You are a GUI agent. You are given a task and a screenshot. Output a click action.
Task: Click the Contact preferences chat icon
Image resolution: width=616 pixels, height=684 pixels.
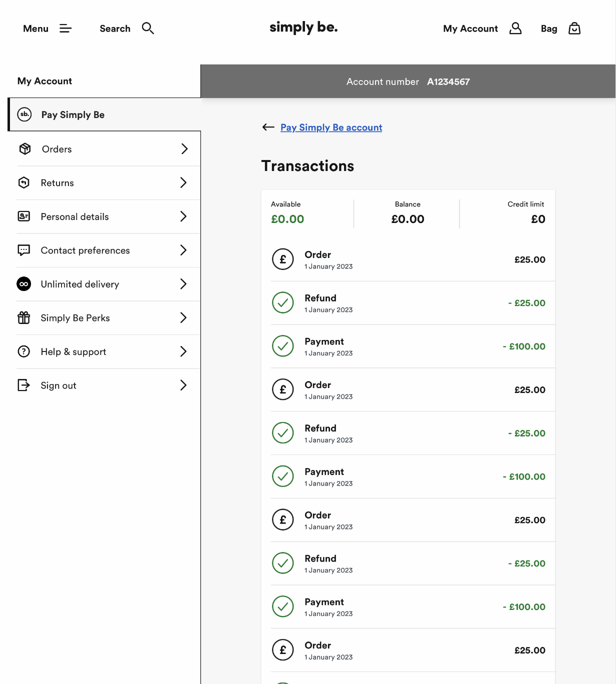click(24, 250)
